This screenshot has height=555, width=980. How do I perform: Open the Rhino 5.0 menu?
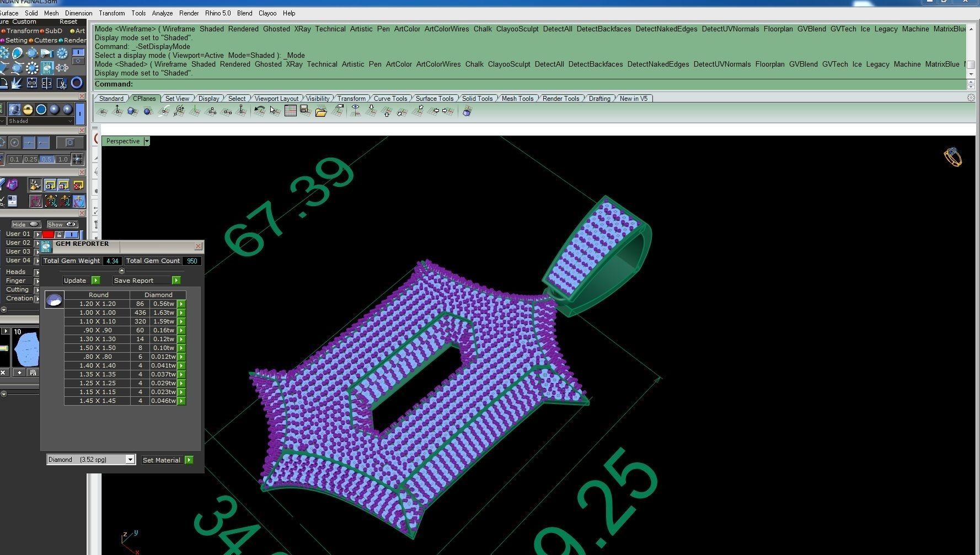point(218,13)
